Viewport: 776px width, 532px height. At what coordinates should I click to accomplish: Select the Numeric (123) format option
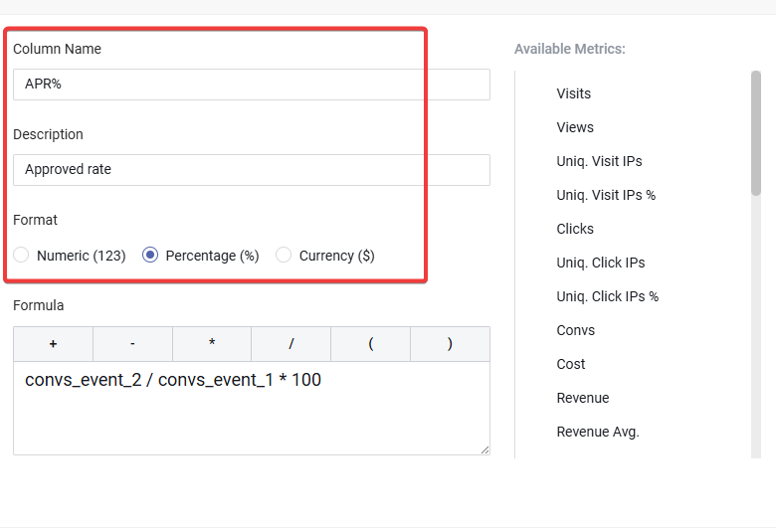22,256
